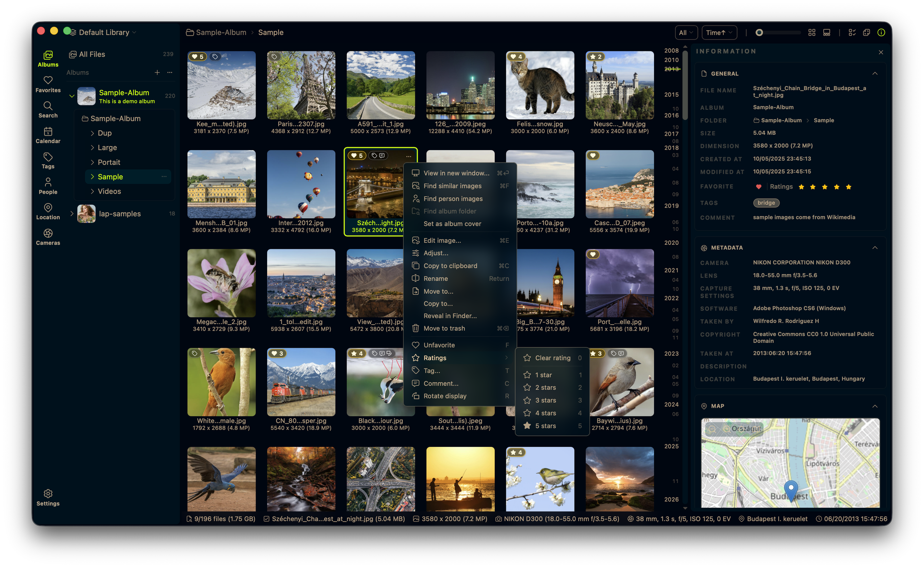This screenshot has width=924, height=568.
Task: Click the bridge tag in info panel
Action: [x=766, y=202]
